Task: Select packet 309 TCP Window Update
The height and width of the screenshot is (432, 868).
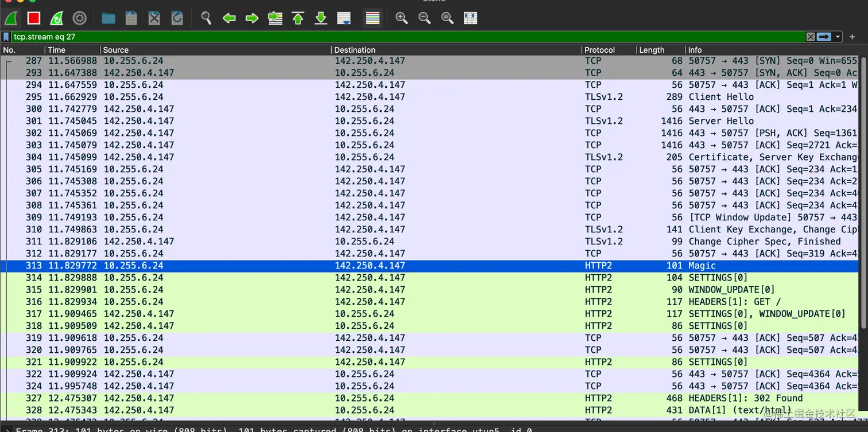Action: 430,217
